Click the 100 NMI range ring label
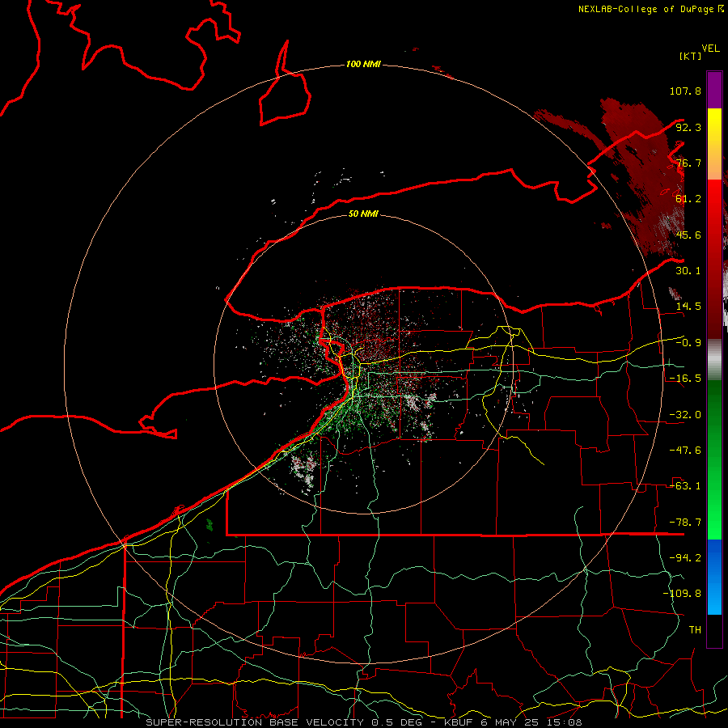The image size is (728, 728). coord(363,64)
